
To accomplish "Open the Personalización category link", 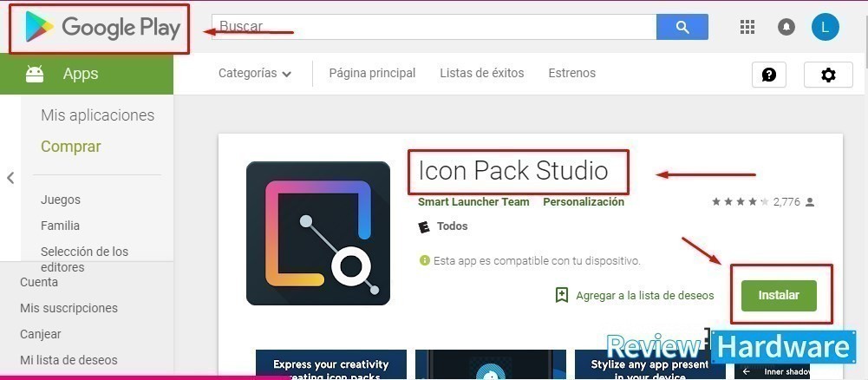I will coord(584,202).
